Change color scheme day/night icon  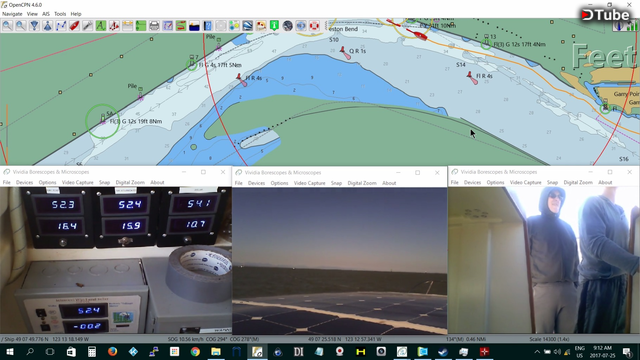click(194, 26)
